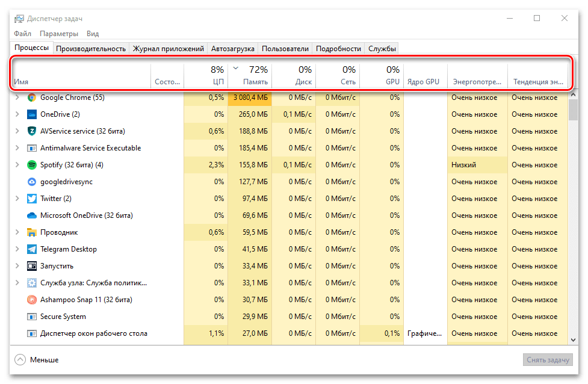Expand the Spotify process group
Image resolution: width=588 pixels, height=384 pixels.
pyautogui.click(x=17, y=165)
